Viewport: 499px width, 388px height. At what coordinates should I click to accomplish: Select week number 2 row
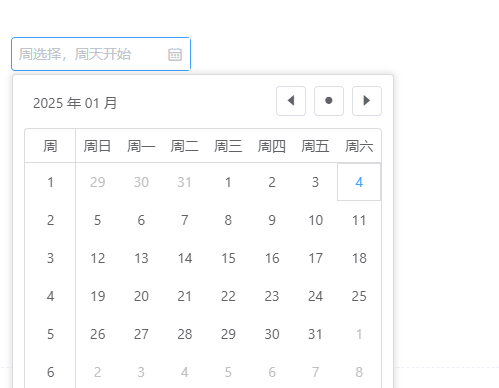coord(50,220)
